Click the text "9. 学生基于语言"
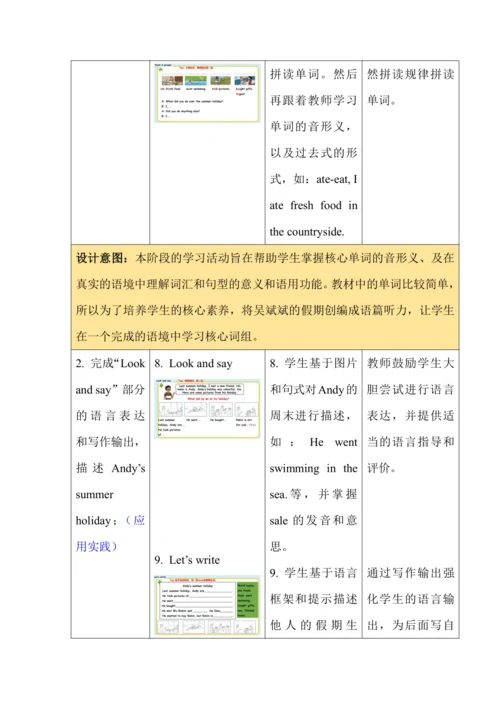The image size is (500, 707). [313, 573]
